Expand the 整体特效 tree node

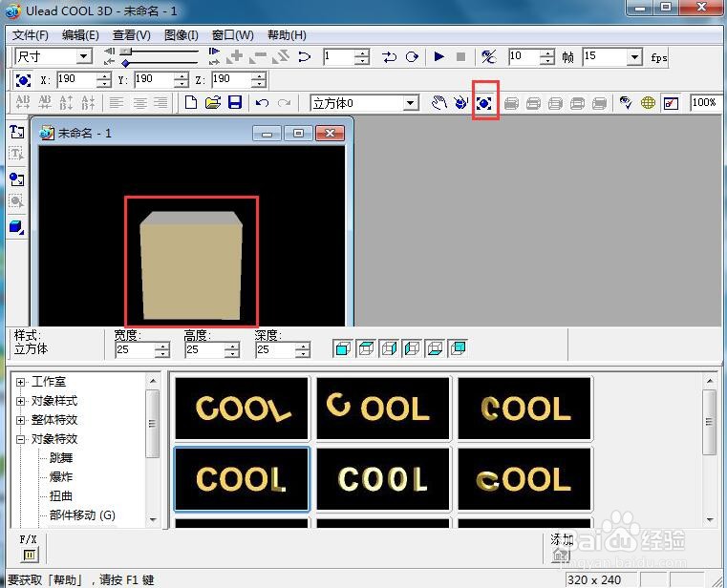tap(20, 420)
